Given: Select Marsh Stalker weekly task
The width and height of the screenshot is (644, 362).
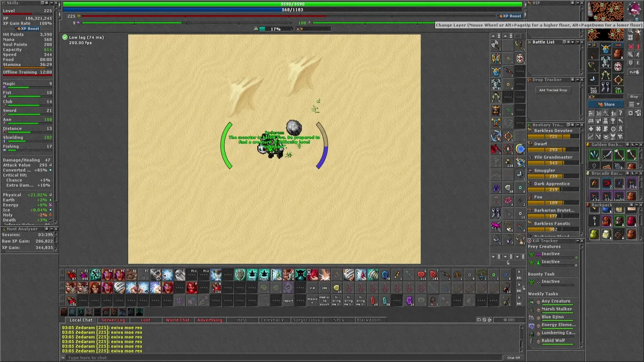Looking at the screenshot, I should [556, 309].
